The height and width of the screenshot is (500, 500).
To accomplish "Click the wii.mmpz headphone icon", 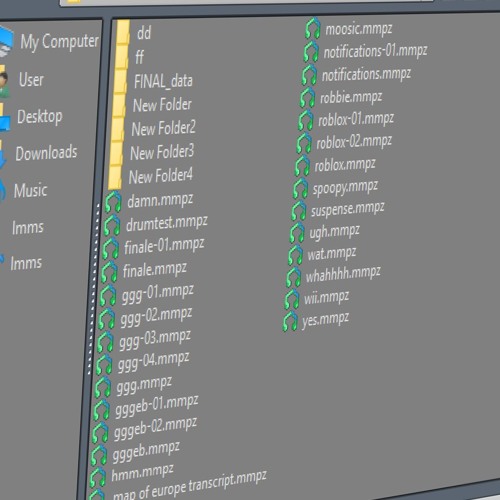I will pyautogui.click(x=292, y=299).
